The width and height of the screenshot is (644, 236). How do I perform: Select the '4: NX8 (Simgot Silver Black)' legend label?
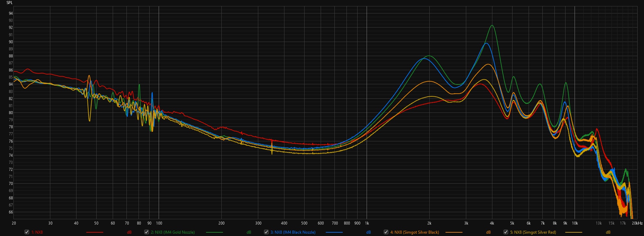point(415,232)
